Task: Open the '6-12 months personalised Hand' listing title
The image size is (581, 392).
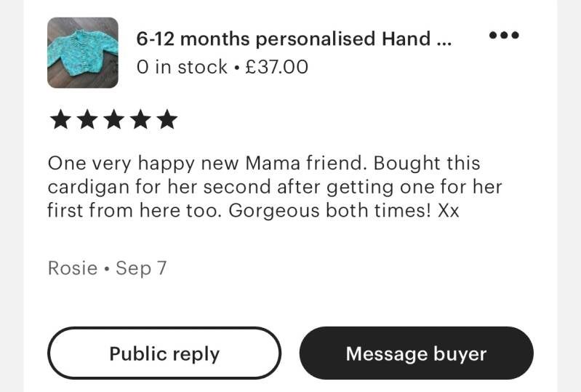Action: [285, 39]
